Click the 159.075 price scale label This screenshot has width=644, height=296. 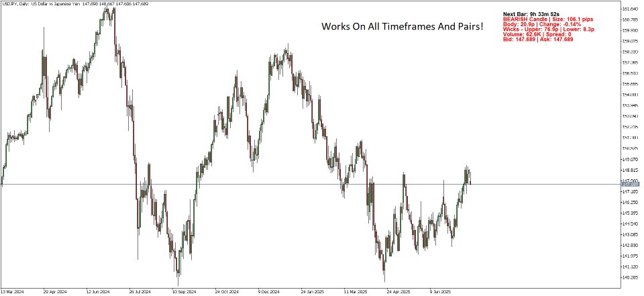pyautogui.click(x=631, y=41)
